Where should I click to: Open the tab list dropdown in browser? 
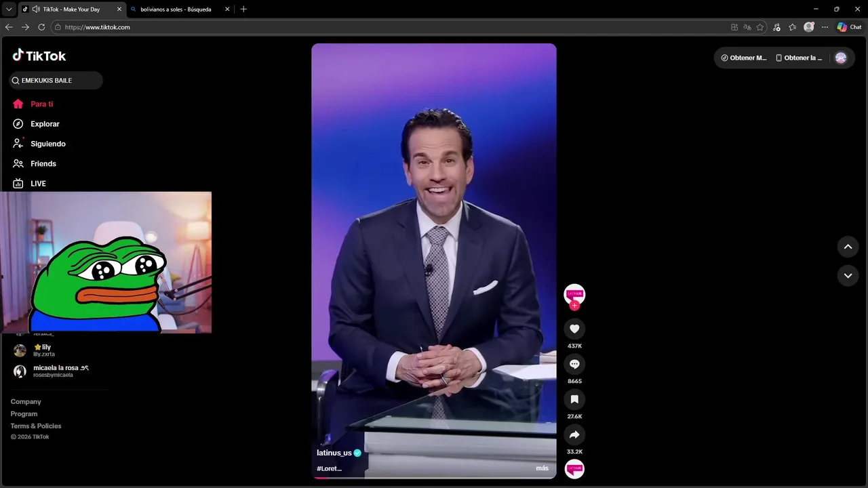[x=9, y=9]
